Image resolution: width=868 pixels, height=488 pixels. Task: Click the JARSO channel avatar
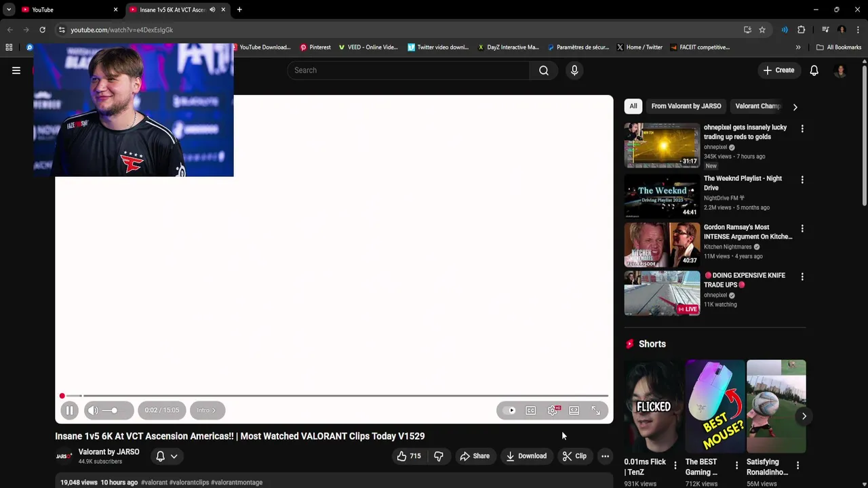[64, 456]
